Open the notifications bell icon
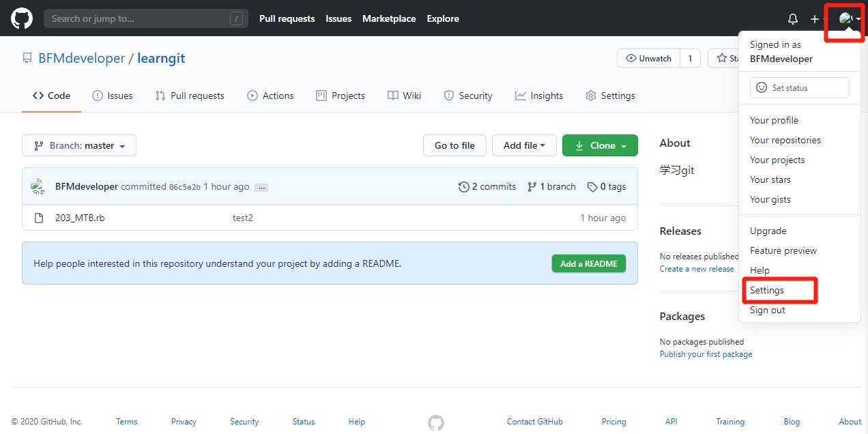Viewport: 868px width, 434px height. click(792, 19)
